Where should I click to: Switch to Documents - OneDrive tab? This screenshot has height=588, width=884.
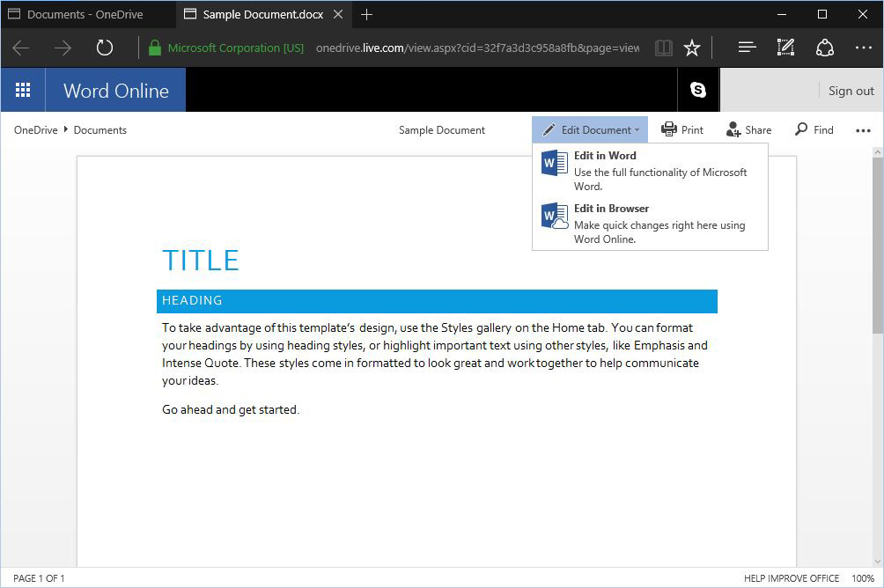[x=89, y=14]
